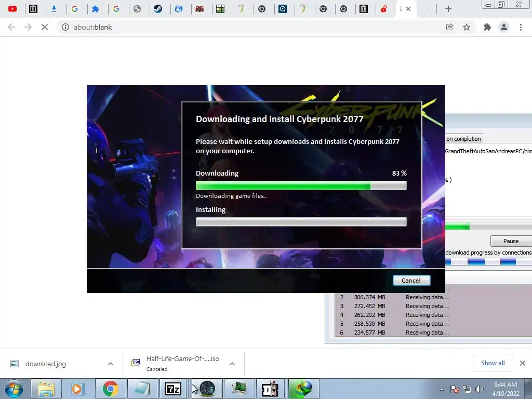Go back to the previous page
The image size is (532, 399).
click(11, 27)
